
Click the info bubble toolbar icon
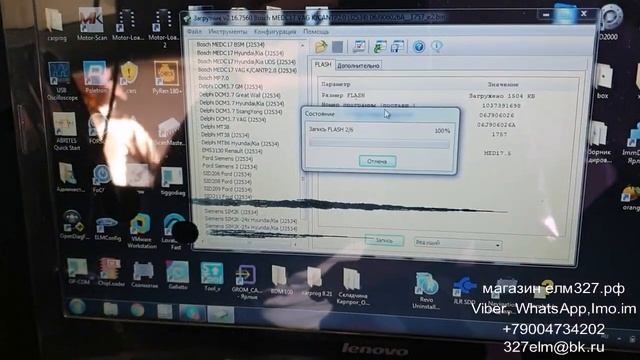[x=436, y=47]
